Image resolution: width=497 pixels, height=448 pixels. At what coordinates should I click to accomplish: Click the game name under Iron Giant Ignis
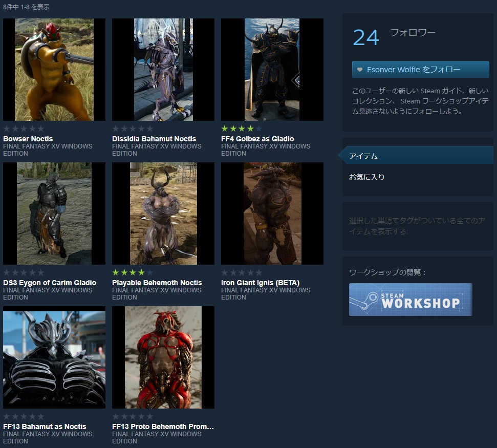(266, 293)
